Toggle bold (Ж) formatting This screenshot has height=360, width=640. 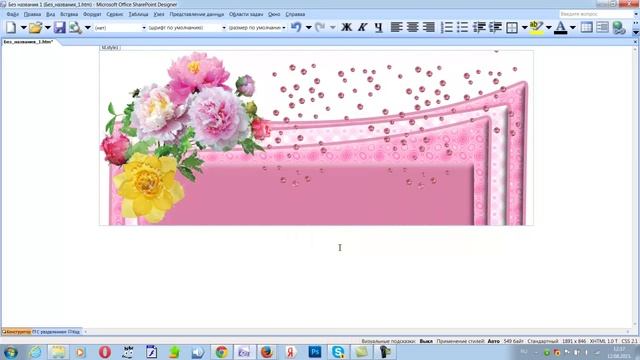[346, 28]
